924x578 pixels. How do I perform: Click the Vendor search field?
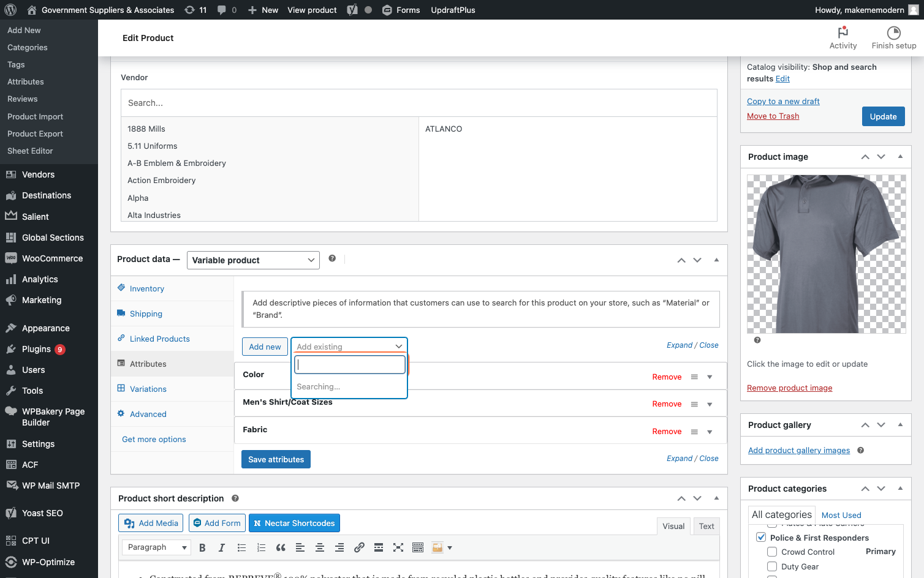(x=419, y=103)
